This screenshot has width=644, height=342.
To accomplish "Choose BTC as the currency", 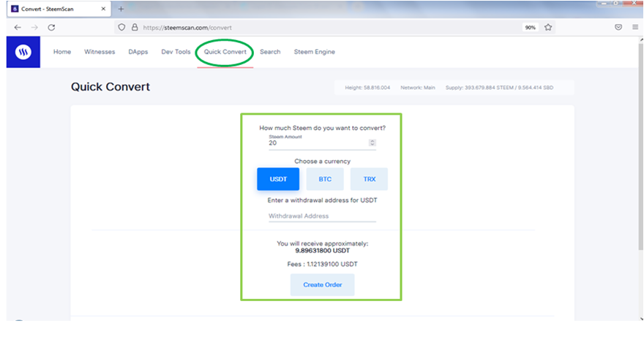I will (x=325, y=179).
